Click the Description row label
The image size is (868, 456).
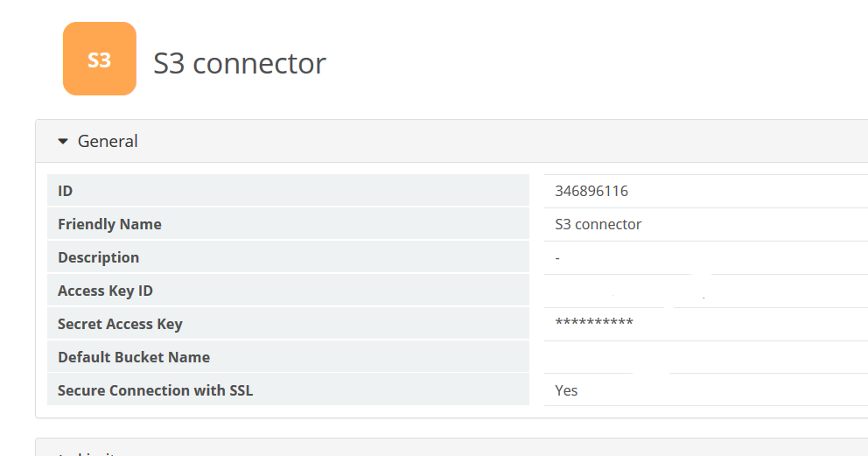[99, 257]
